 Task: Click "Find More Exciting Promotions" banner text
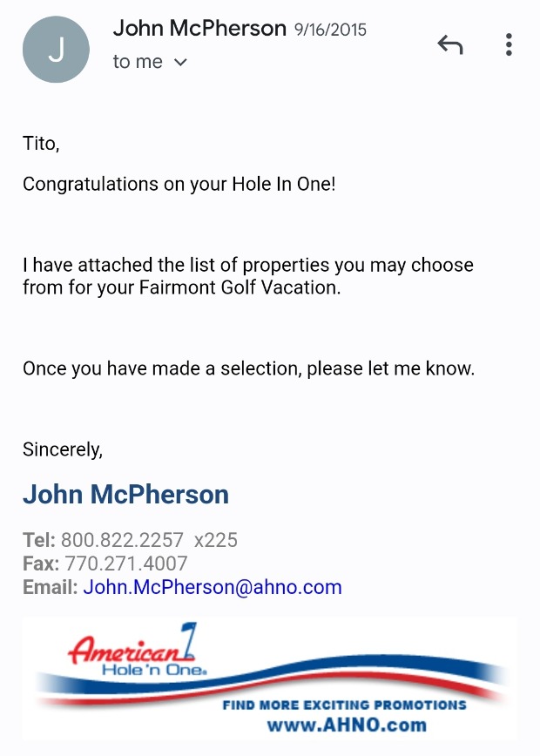click(345, 705)
